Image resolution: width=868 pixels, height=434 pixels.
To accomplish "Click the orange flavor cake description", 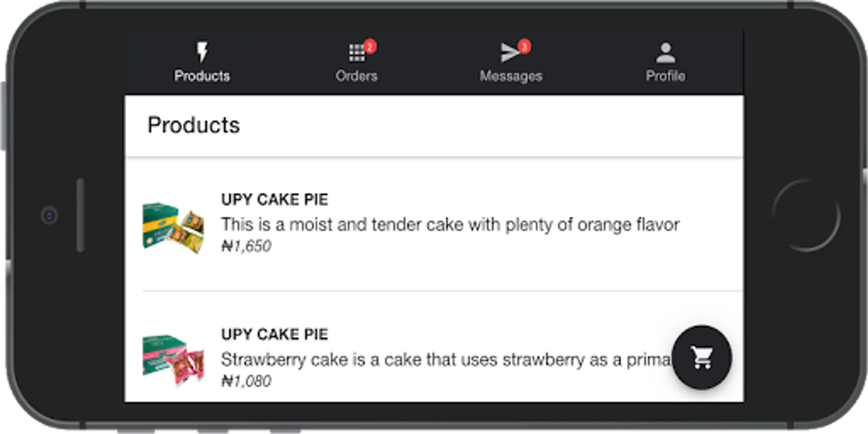I will coord(450,225).
